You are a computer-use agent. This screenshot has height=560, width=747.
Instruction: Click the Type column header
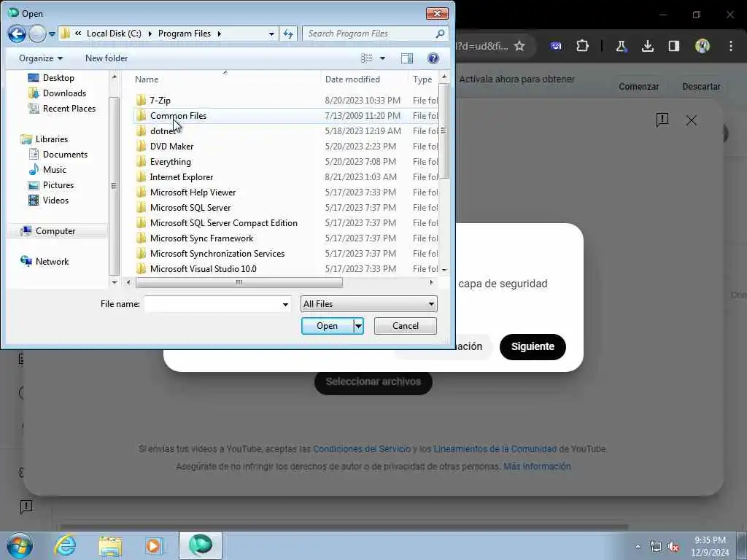point(423,79)
